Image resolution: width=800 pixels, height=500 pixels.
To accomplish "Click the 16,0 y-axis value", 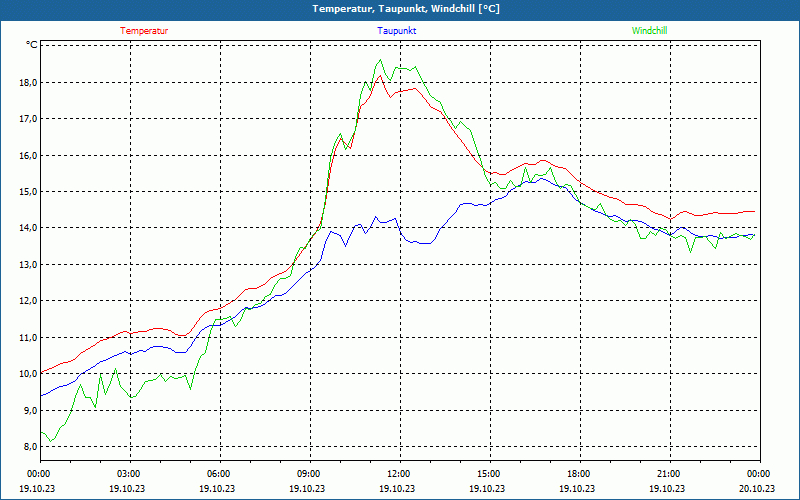I will point(28,156).
